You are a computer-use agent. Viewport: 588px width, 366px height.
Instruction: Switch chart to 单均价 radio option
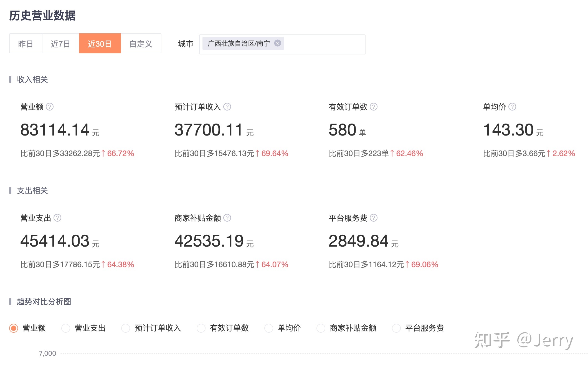point(269,328)
